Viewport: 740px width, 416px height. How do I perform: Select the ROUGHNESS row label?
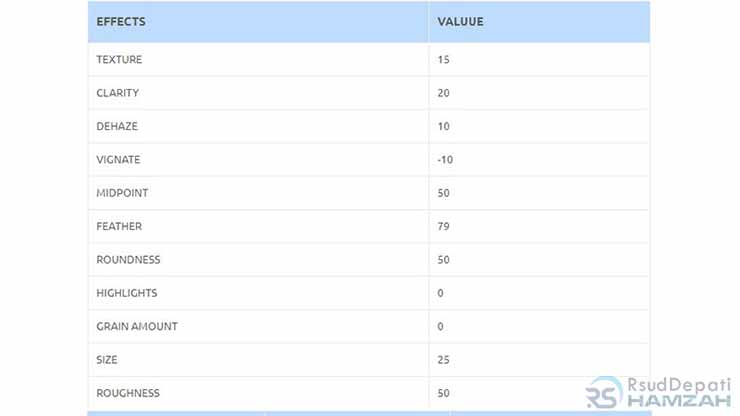coord(128,393)
